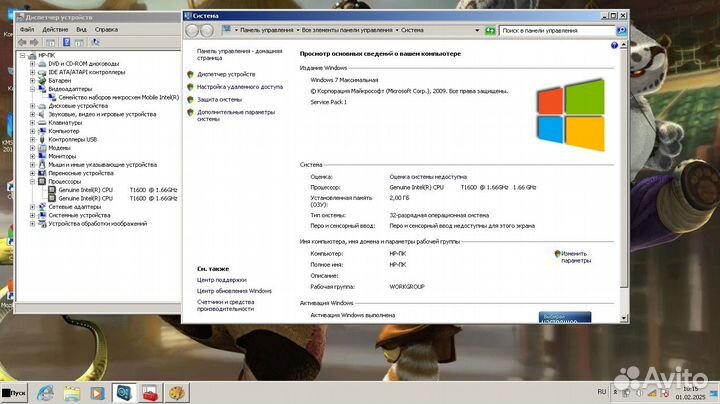720x404 pixels.
Task: Open Диспетчер устройств link in System sidebar
Action: pos(226,74)
